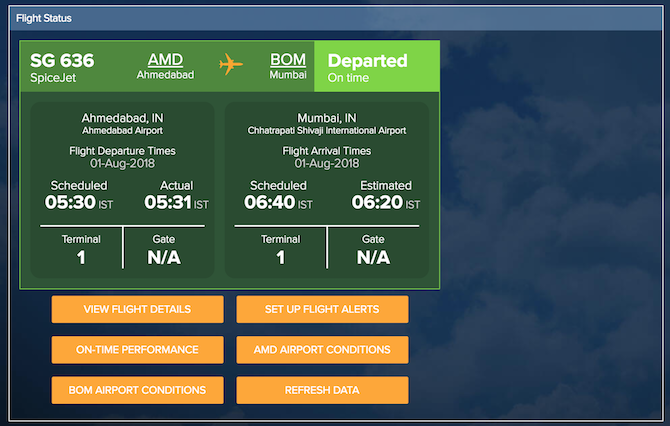Click the Ahmedabad, IN heading
The height and width of the screenshot is (426, 670).
[x=123, y=118]
